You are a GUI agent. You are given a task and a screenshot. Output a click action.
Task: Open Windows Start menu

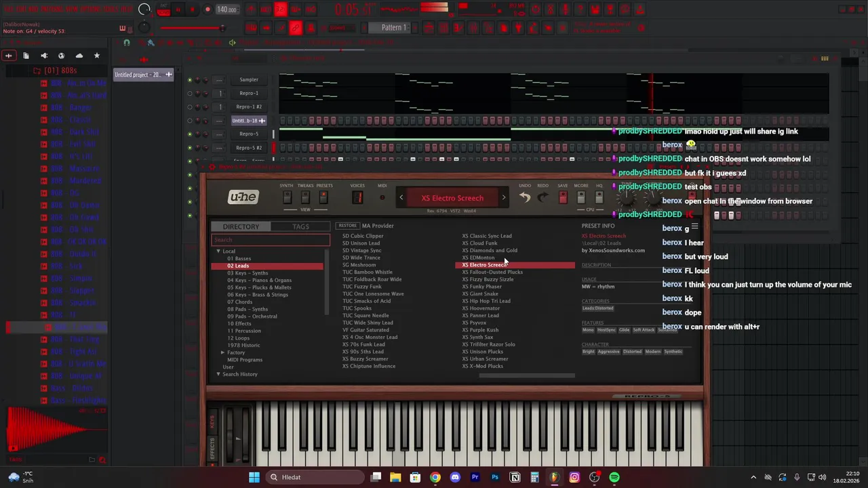(254, 477)
